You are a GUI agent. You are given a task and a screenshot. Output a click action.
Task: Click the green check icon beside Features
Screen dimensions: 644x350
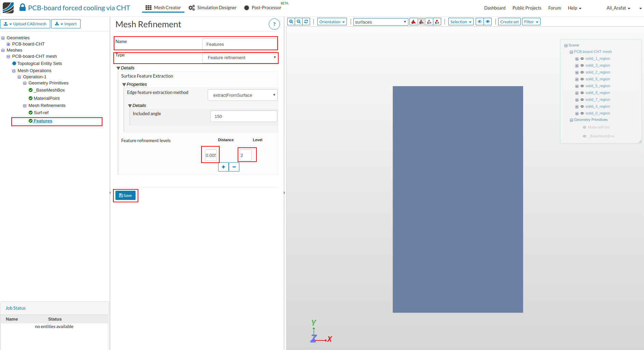31,121
